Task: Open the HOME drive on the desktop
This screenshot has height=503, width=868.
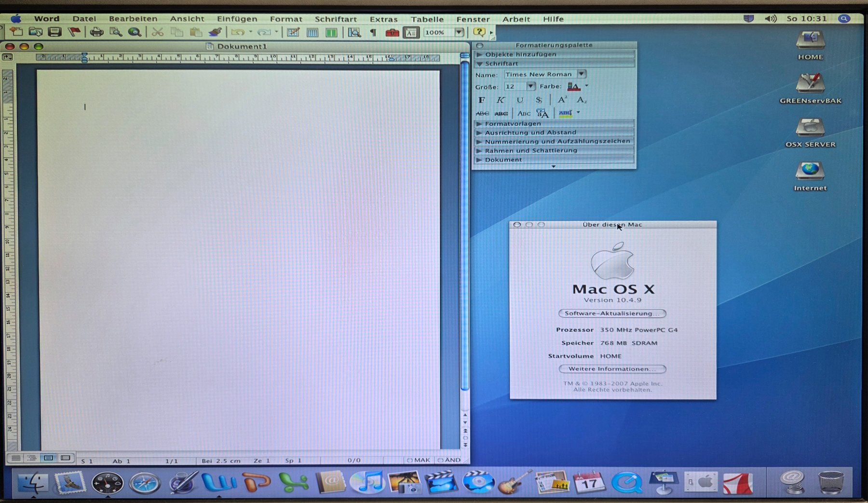Action: click(810, 45)
